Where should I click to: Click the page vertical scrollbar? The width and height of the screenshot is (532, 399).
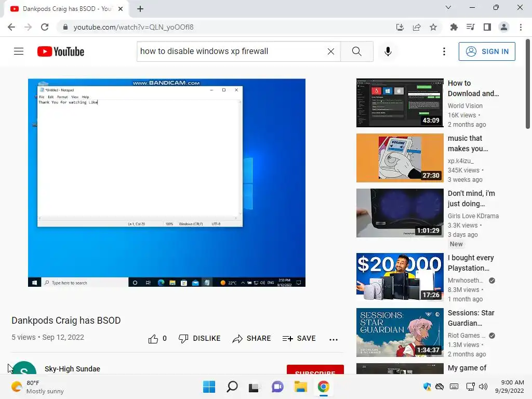click(x=528, y=84)
